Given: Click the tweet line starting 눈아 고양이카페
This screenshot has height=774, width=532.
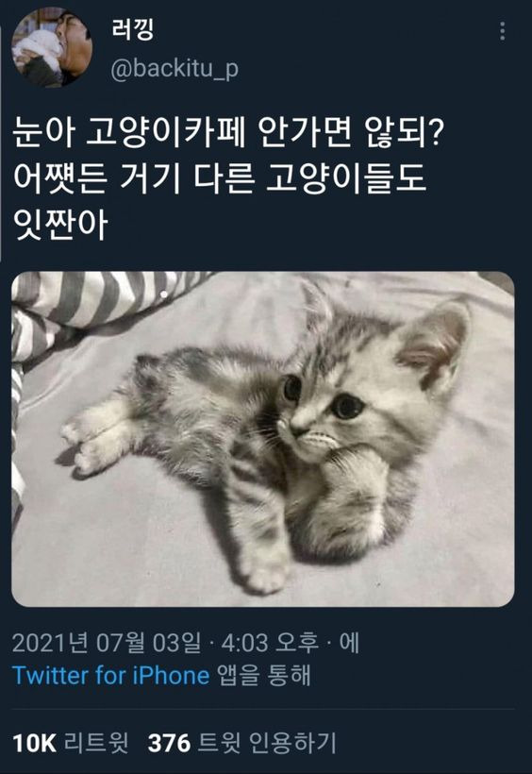Looking at the screenshot, I should pyautogui.click(x=227, y=133).
